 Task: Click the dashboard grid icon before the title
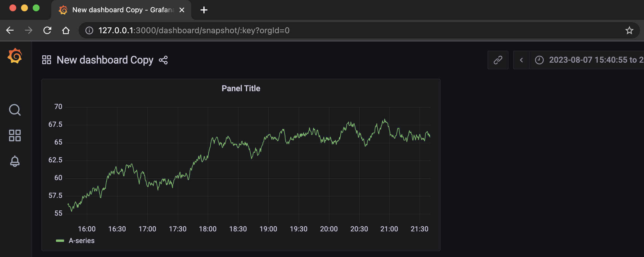point(47,59)
